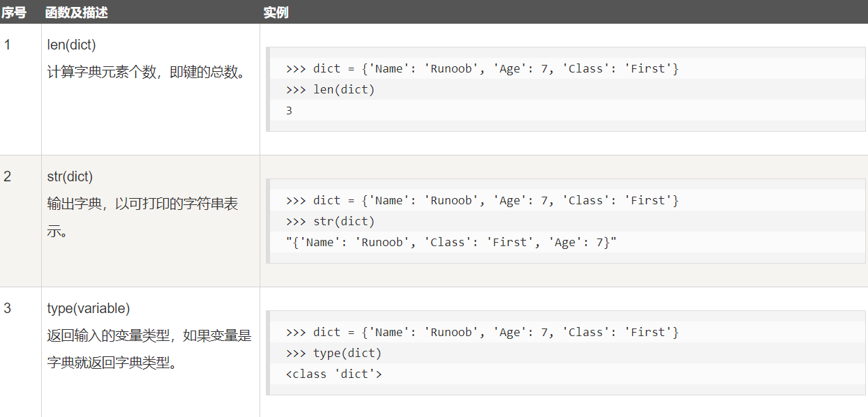868x417 pixels.
Task: Click the line 字典就返回字典类型。
Action: coord(112,363)
